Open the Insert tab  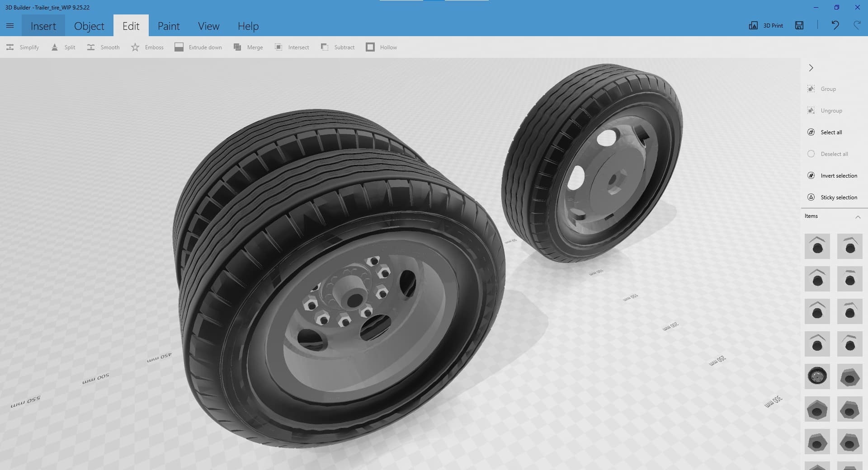43,26
